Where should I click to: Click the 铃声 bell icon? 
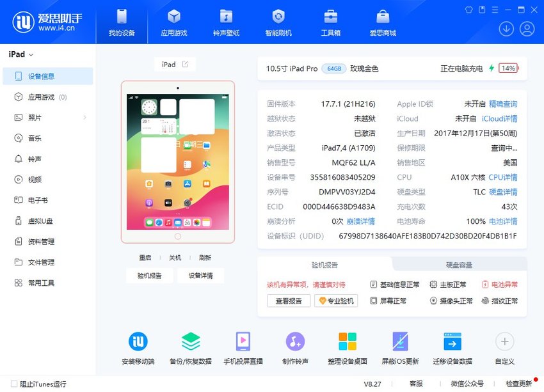(x=19, y=159)
